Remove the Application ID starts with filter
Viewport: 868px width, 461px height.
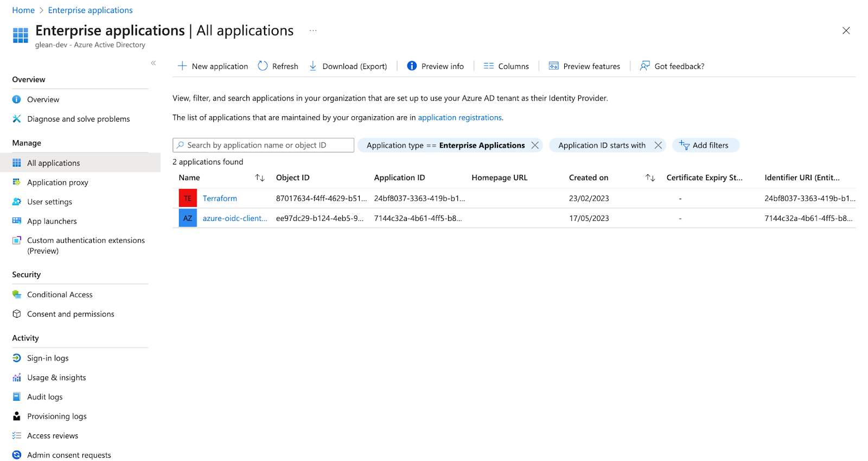(658, 145)
